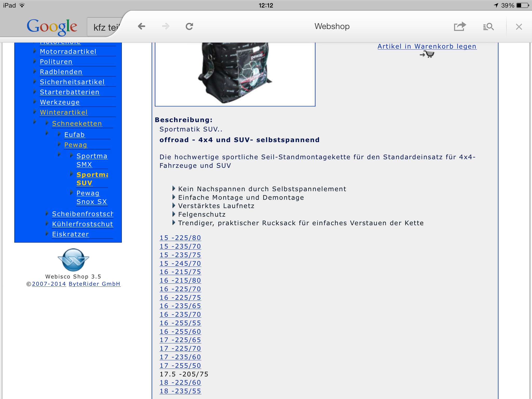Viewport: 532px width, 399px height.
Task: Click arrow bullet beside Motorradartikel
Action: point(35,51)
